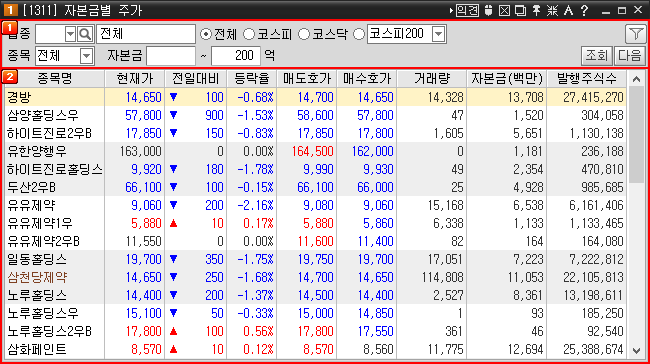
Task: Expand the 종목 전체 dropdown
Action: pyautogui.click(x=86, y=56)
